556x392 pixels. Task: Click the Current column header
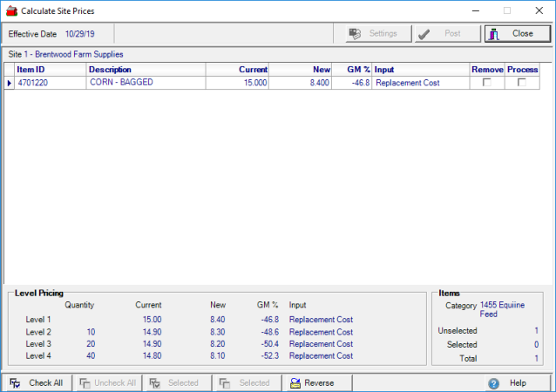point(253,70)
